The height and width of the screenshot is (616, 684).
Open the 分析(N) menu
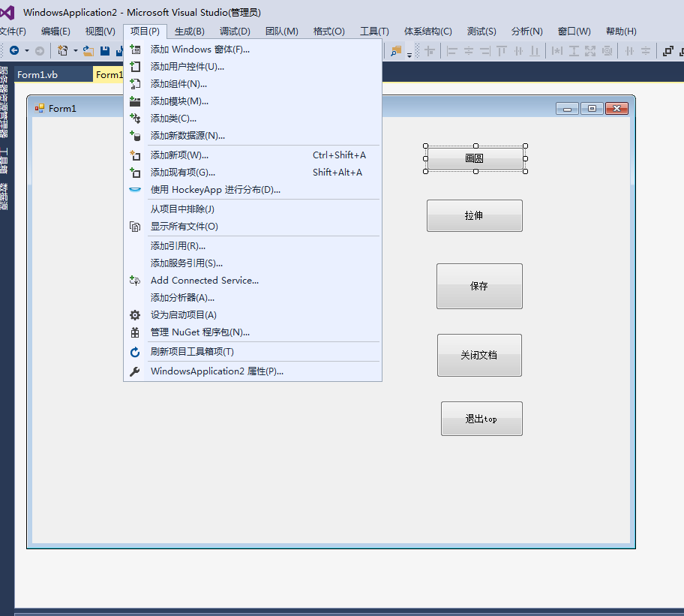527,32
